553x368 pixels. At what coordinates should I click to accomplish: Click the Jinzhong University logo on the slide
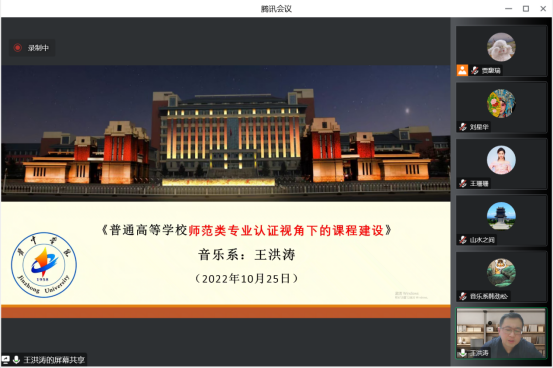(44, 265)
